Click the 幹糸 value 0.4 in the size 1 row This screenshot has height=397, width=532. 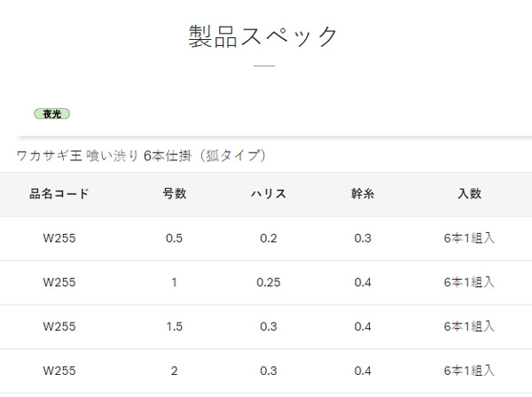[363, 283]
